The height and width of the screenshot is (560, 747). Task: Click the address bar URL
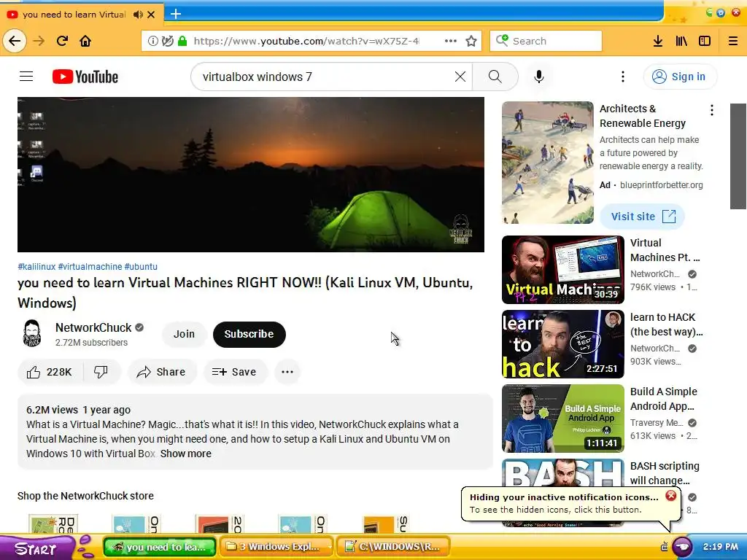[x=306, y=41]
